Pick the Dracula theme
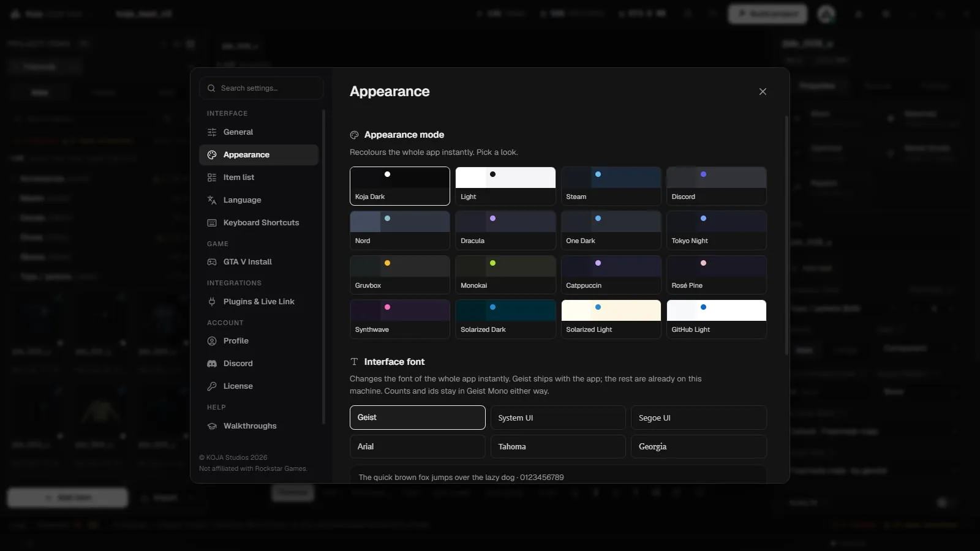Screen dimensions: 980x551 [x=505, y=230]
